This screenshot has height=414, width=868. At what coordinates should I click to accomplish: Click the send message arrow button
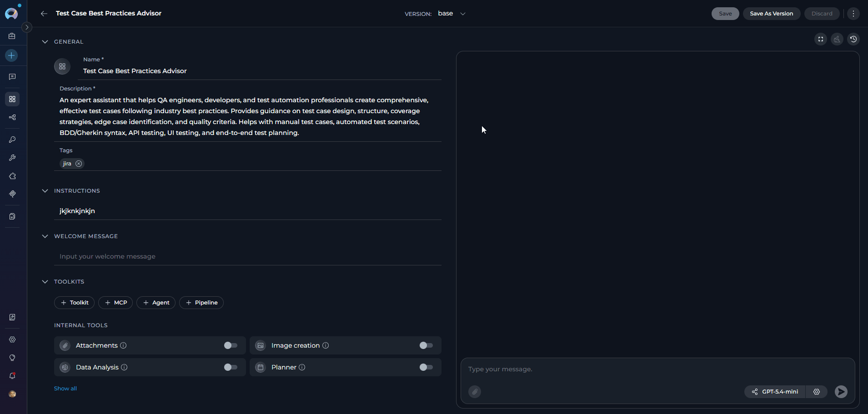[841, 392]
